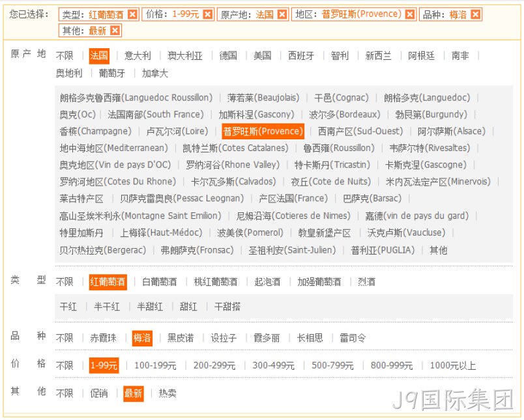Select origin 阿根廷
Viewport: 524px width, 420px height.
pyautogui.click(x=422, y=56)
